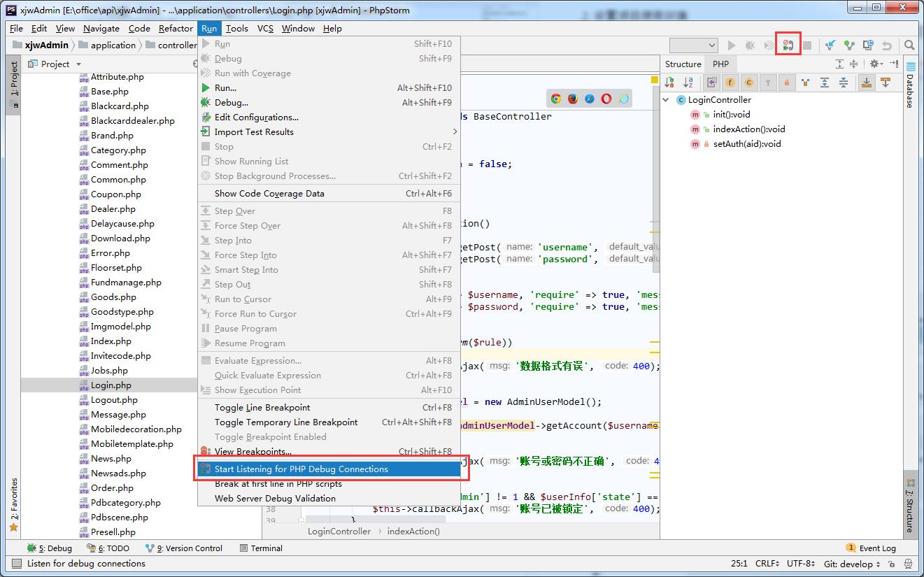This screenshot has width=924, height=577.
Task: Open the run configuration dropdown
Action: pos(693,45)
